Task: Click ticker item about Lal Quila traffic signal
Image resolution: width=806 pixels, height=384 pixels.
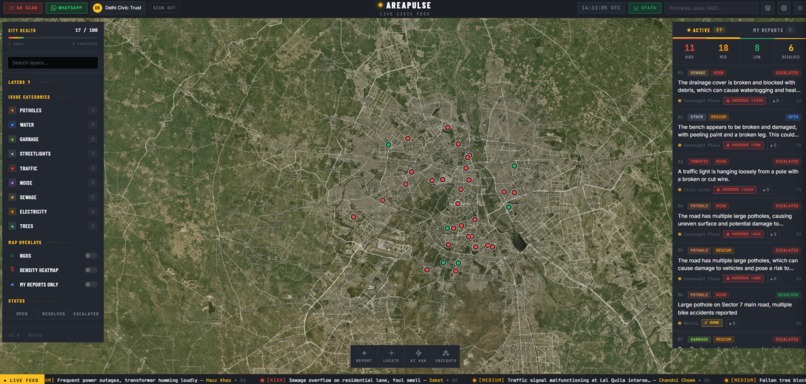Action: pos(594,380)
